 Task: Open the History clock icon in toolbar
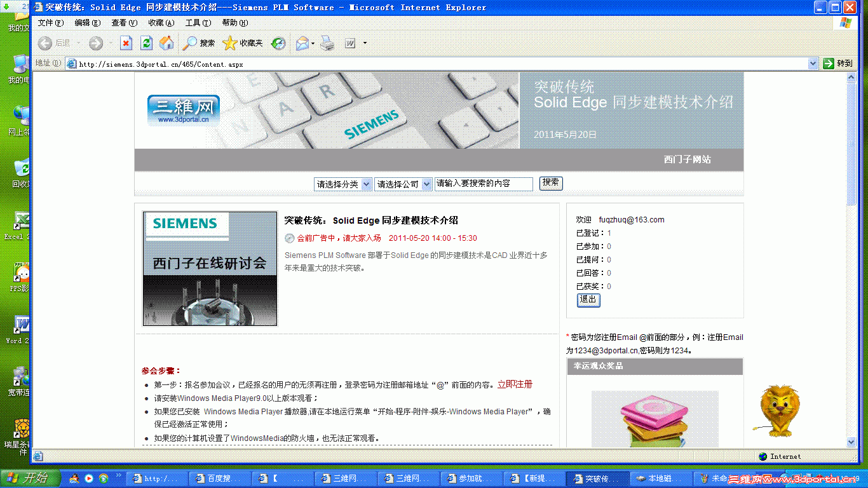pyautogui.click(x=278, y=43)
